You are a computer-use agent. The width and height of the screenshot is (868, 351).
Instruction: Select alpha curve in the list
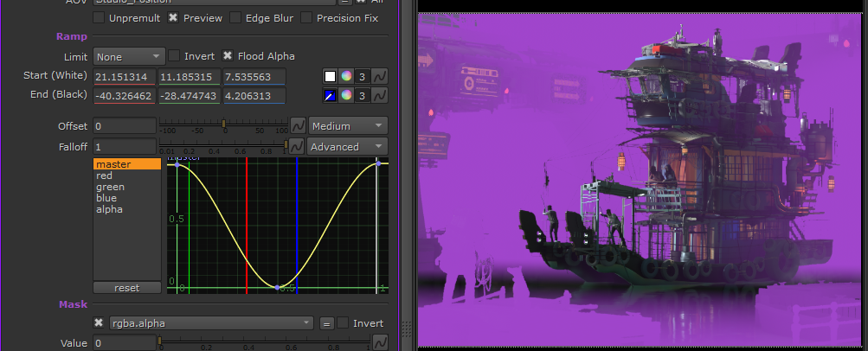(127, 209)
